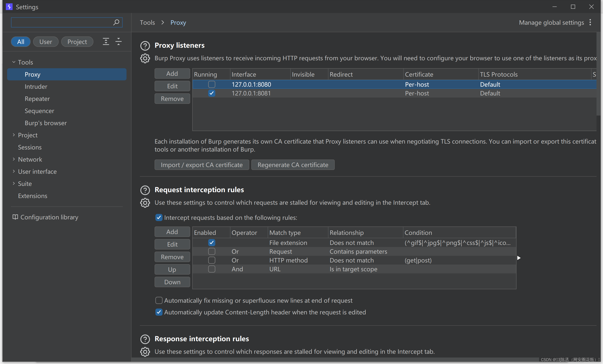Sort listeners by Certificate column header

coord(441,74)
